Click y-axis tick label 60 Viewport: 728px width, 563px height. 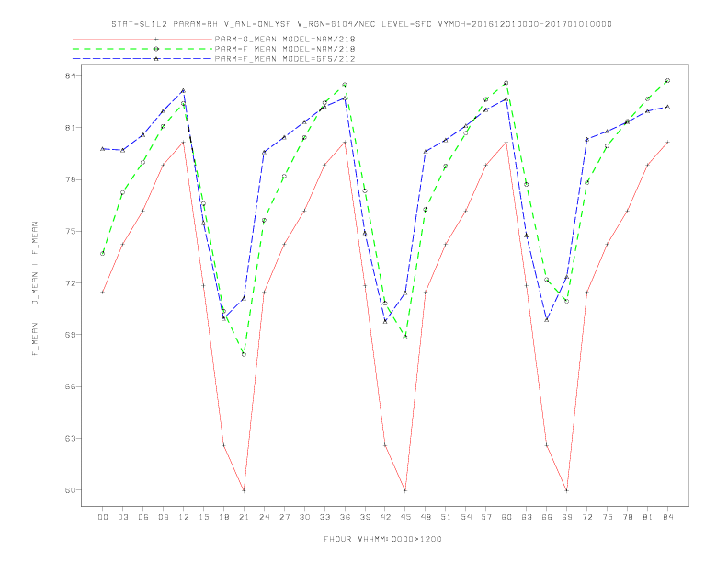click(x=70, y=490)
